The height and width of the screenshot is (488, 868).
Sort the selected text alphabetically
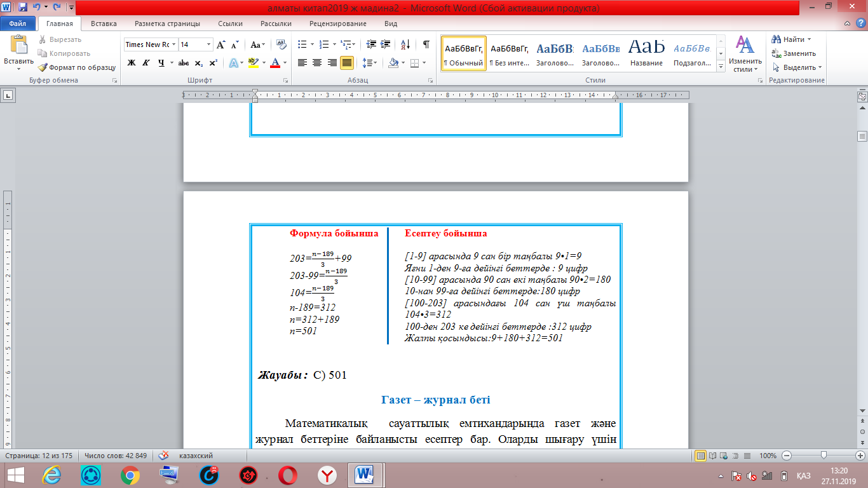405,44
